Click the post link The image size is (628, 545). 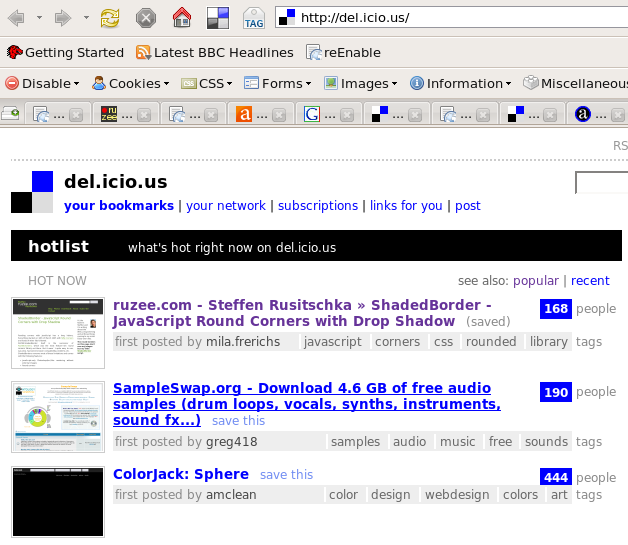[468, 205]
